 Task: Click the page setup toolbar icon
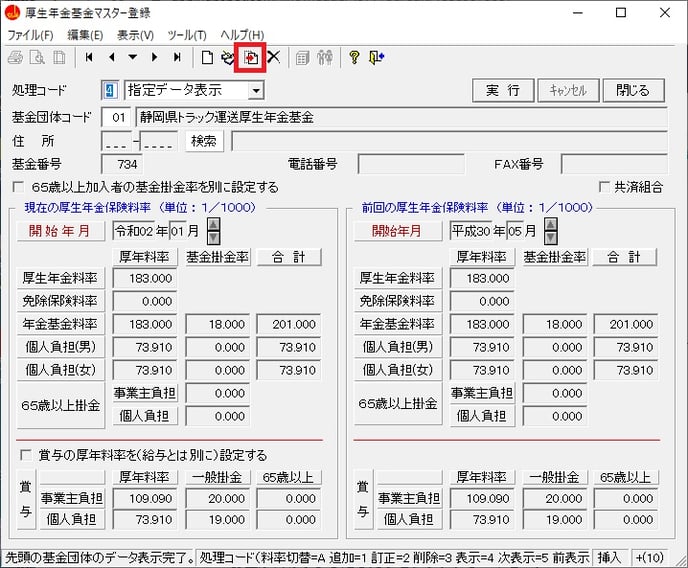[x=59, y=57]
